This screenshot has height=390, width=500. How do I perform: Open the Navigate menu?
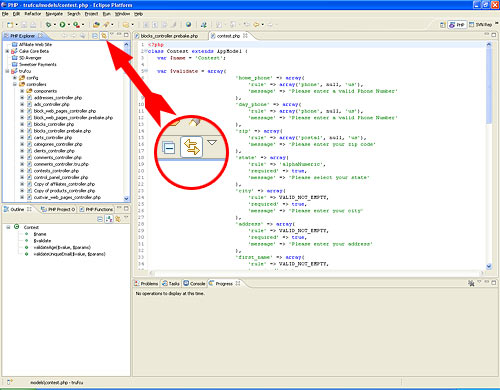coord(54,14)
